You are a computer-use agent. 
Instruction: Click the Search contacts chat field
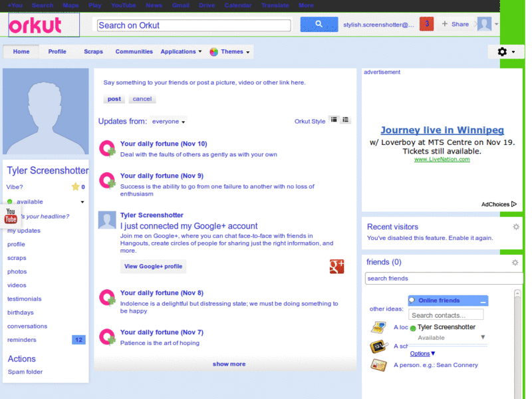tap(446, 315)
